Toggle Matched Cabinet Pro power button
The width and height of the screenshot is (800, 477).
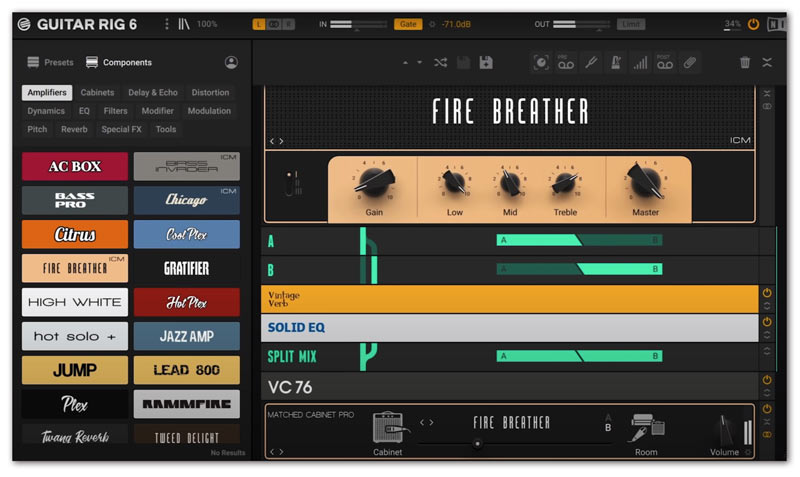767,409
